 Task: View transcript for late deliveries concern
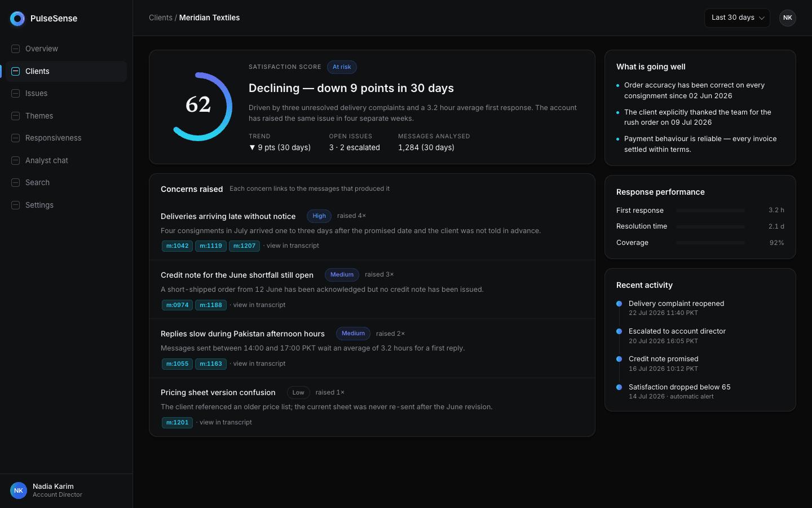click(x=293, y=246)
